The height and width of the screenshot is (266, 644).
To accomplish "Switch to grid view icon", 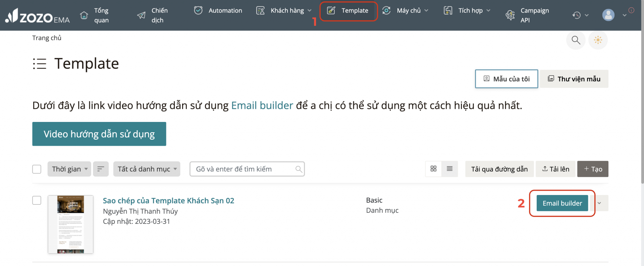I will [x=433, y=169].
